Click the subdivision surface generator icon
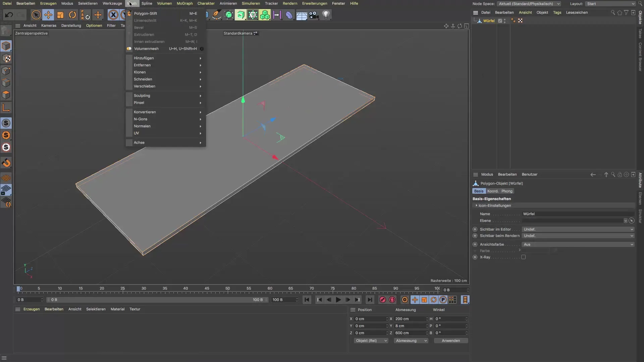 click(229, 15)
